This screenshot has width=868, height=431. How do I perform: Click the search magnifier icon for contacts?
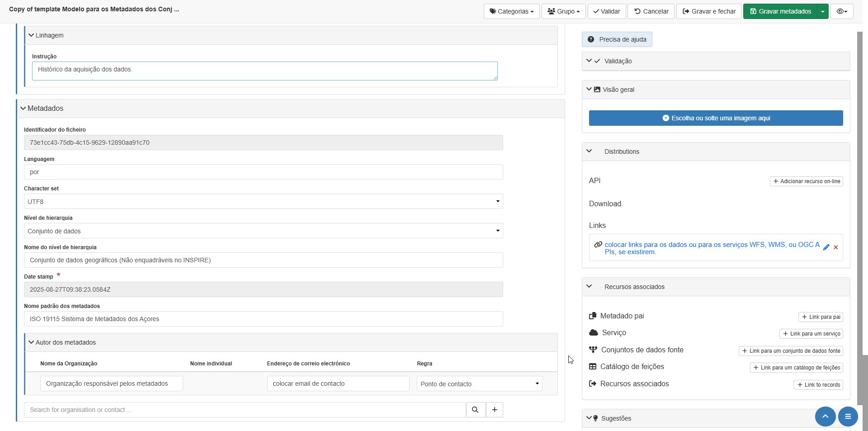tap(475, 410)
